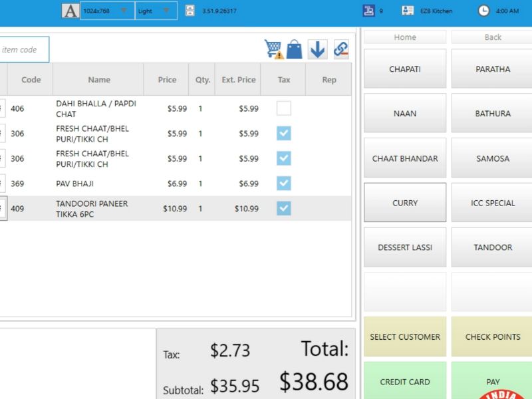This screenshot has width=532, height=399.
Task: Click the Tax column header
Action: point(284,80)
